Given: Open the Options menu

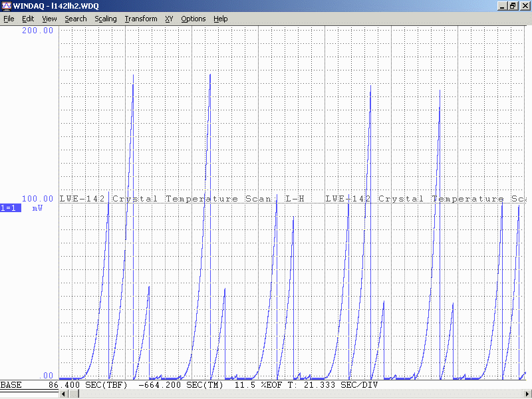Looking at the screenshot, I should pos(194,19).
